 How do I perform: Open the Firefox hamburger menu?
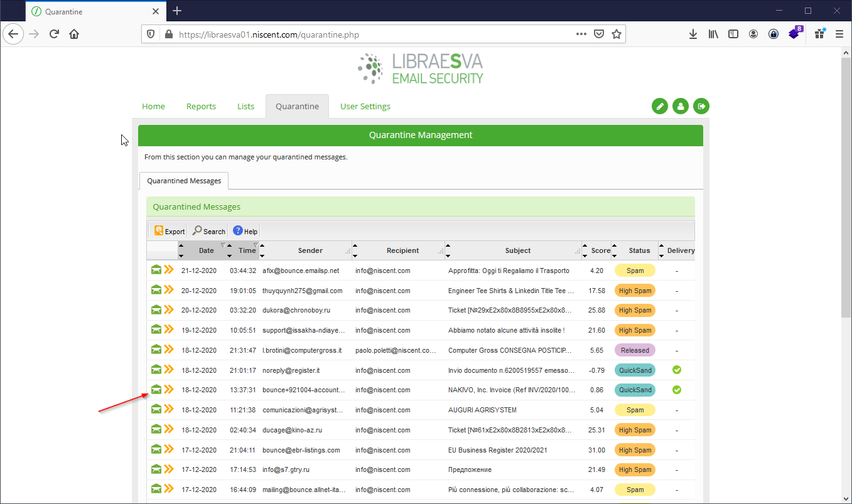coord(839,35)
